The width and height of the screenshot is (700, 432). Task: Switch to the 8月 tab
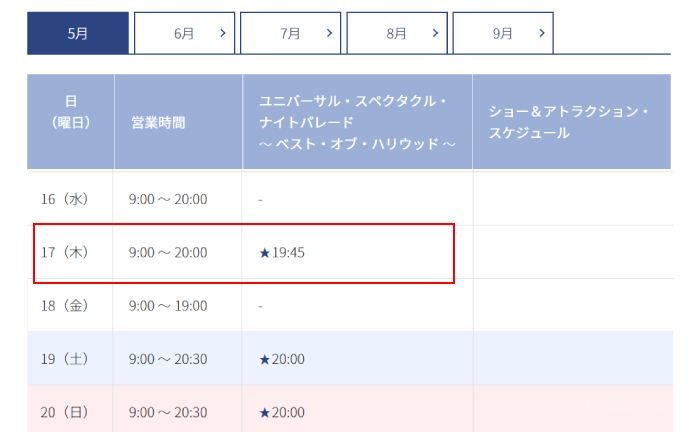click(x=396, y=33)
